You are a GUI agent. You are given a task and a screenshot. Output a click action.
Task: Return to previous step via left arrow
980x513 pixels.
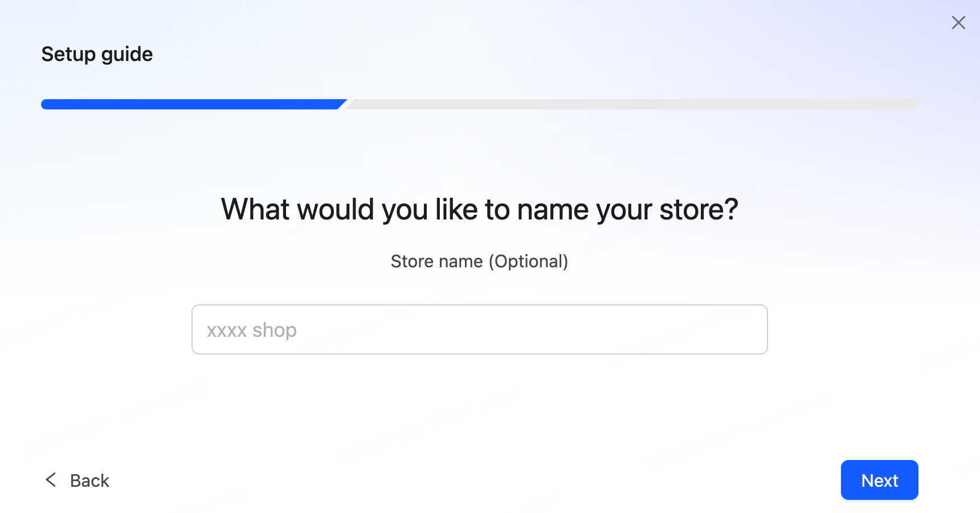[x=51, y=480]
